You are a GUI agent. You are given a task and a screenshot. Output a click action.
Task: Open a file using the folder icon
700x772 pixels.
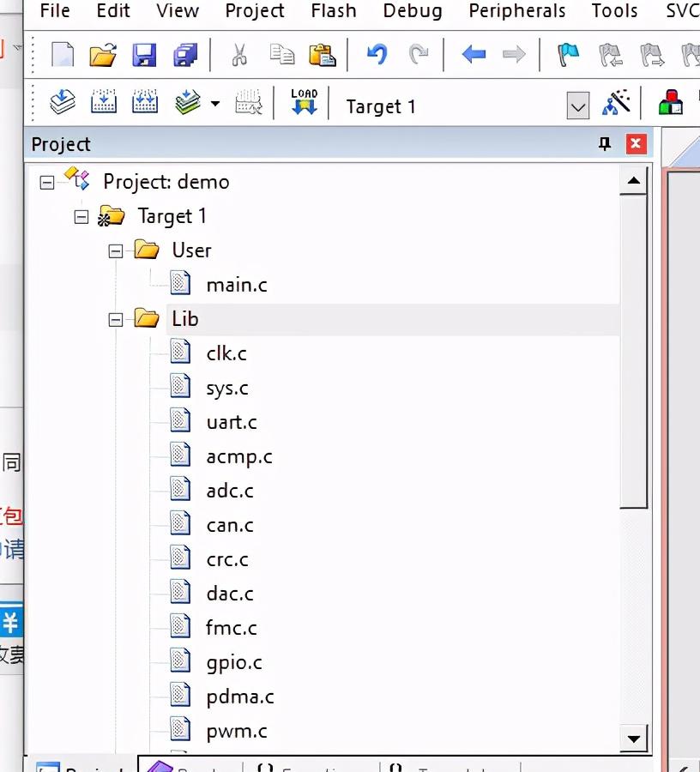[x=104, y=54]
